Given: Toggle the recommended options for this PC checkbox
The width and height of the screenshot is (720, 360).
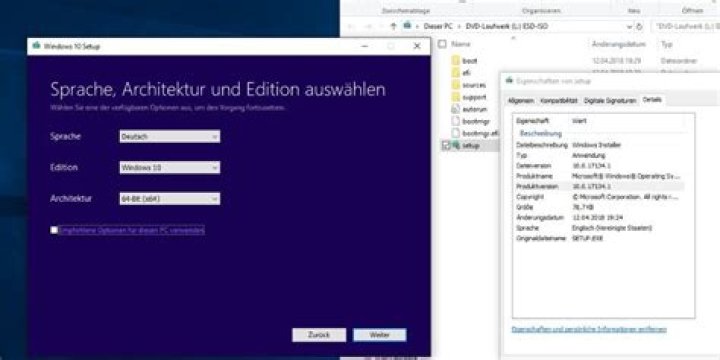Looking at the screenshot, I should pos(54,230).
